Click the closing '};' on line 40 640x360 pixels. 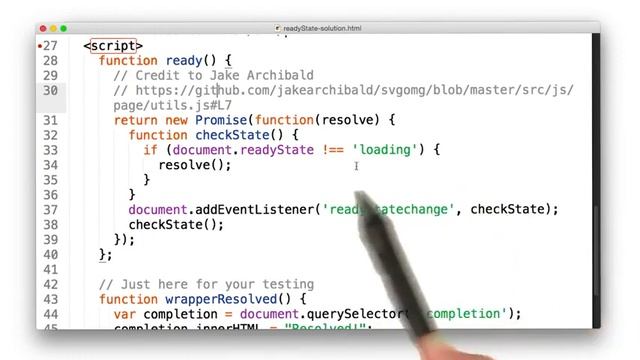point(105,255)
